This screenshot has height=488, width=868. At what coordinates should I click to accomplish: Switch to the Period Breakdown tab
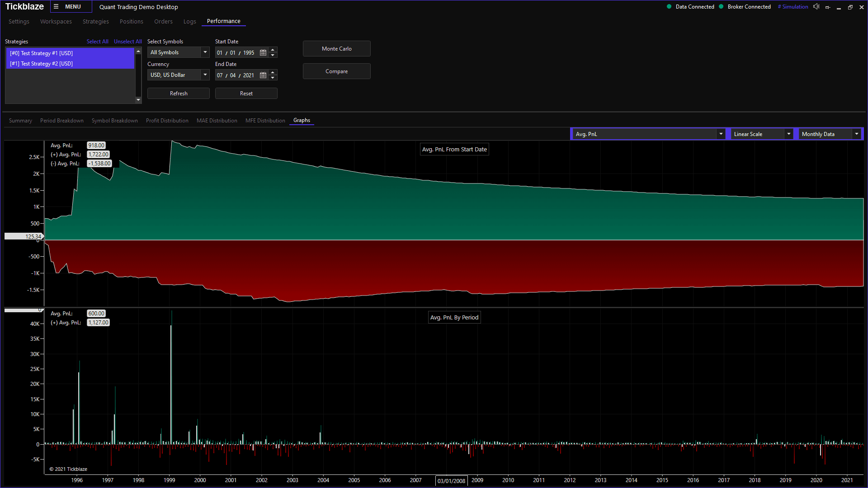(x=62, y=121)
